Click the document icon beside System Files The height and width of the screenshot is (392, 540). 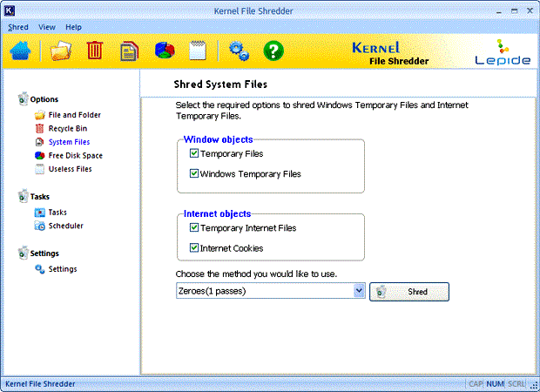pos(39,142)
